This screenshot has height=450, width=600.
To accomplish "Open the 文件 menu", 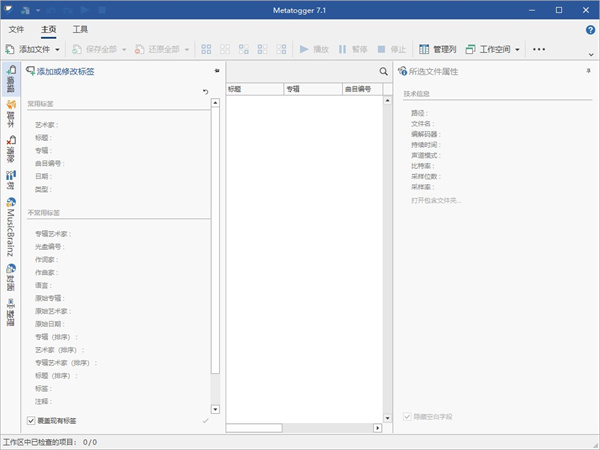I will click(x=16, y=30).
